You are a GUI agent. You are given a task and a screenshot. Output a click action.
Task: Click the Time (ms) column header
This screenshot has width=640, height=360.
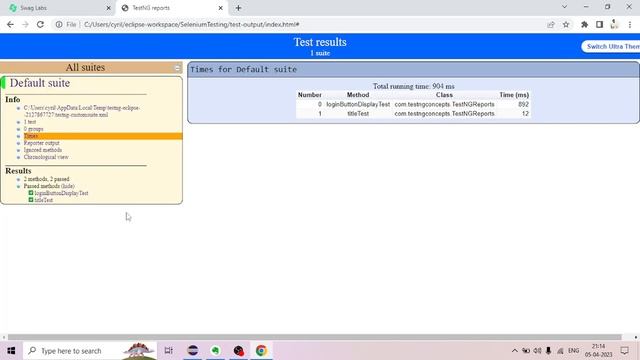click(514, 95)
